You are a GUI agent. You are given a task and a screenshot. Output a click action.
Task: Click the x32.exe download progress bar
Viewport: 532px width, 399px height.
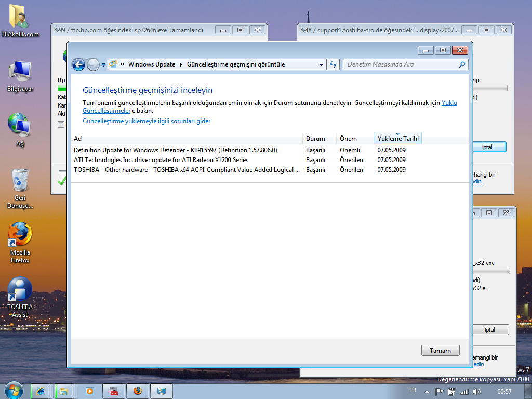pyautogui.click(x=491, y=271)
